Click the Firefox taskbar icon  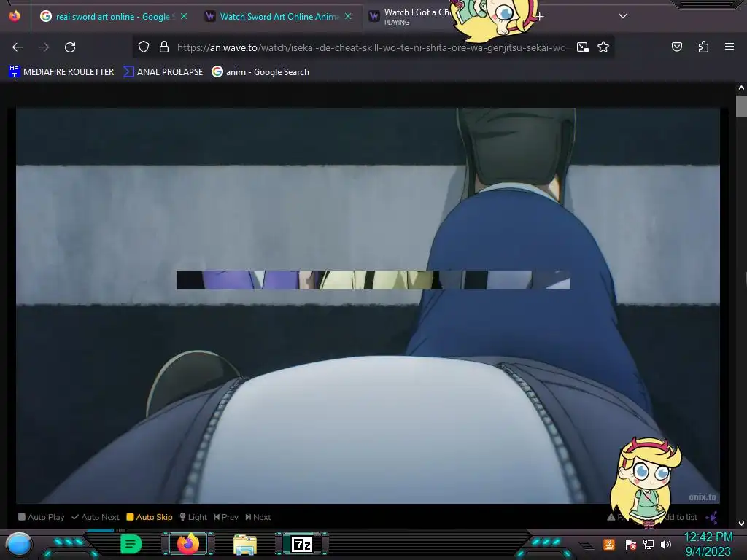click(187, 544)
